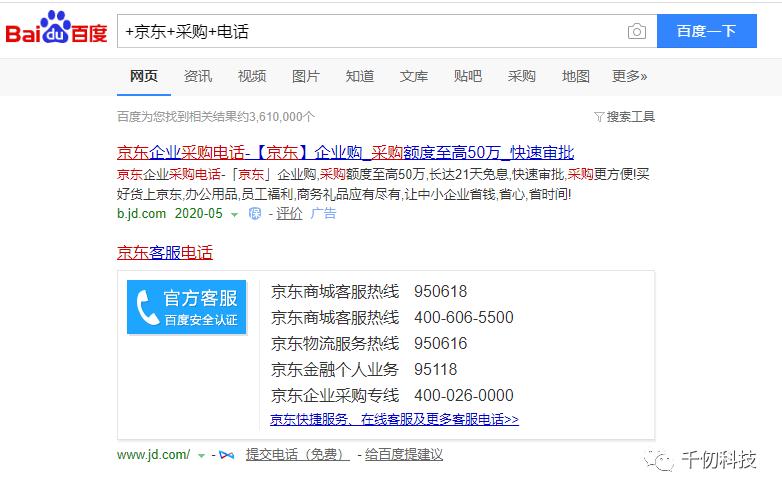The height and width of the screenshot is (494, 782).
Task: Select 京东商城客服热线 950618 row
Action: [369, 292]
